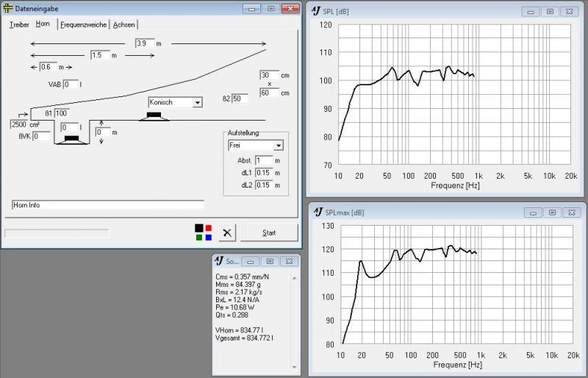Maximize the SPLmax [dB] window
Image resolution: width=588 pixels, height=378 pixels.
point(552,213)
